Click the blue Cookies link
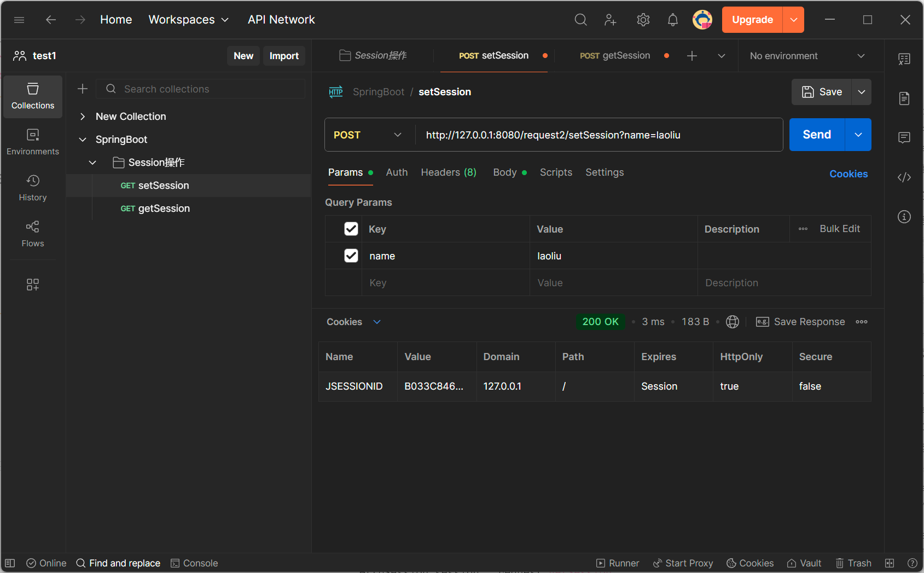Image resolution: width=924 pixels, height=573 pixels. [x=849, y=174]
